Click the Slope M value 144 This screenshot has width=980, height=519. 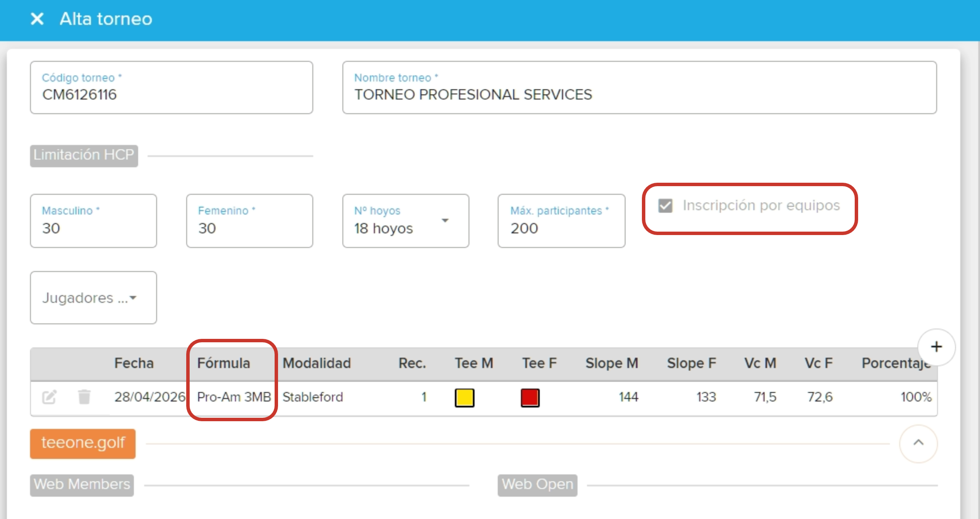[x=628, y=397]
